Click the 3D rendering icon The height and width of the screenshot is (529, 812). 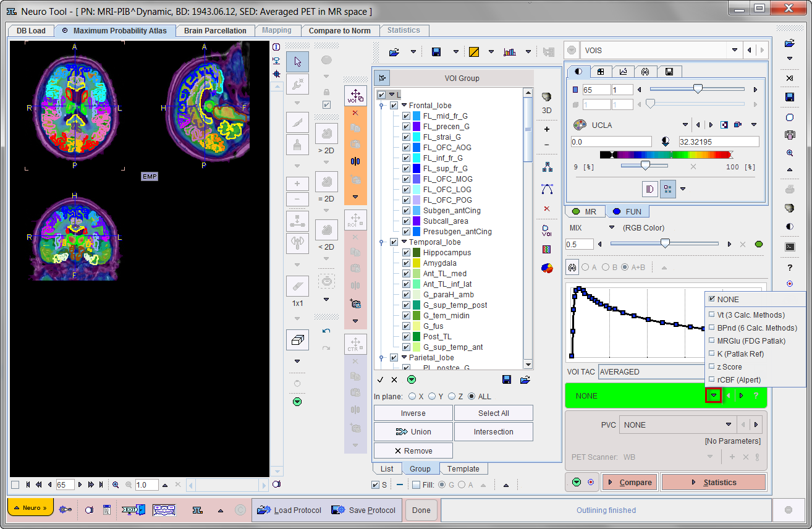coord(546,97)
